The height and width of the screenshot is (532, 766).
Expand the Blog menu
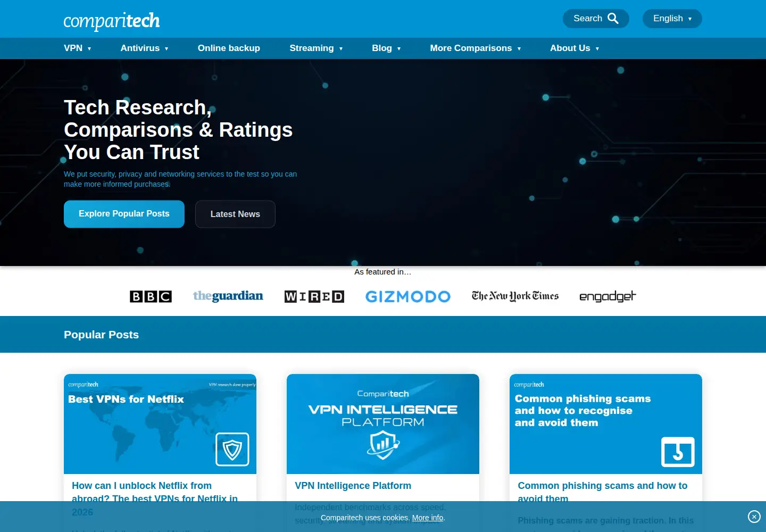(x=386, y=48)
